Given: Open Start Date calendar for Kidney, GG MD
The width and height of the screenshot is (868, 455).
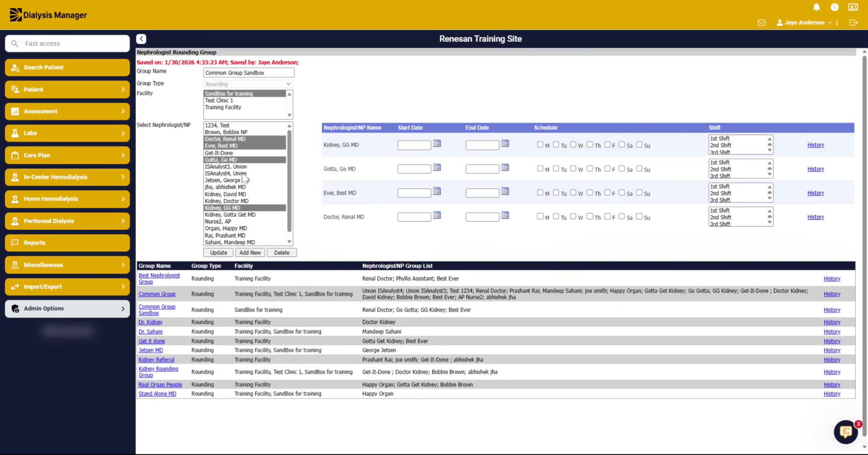Looking at the screenshot, I should tap(437, 144).
